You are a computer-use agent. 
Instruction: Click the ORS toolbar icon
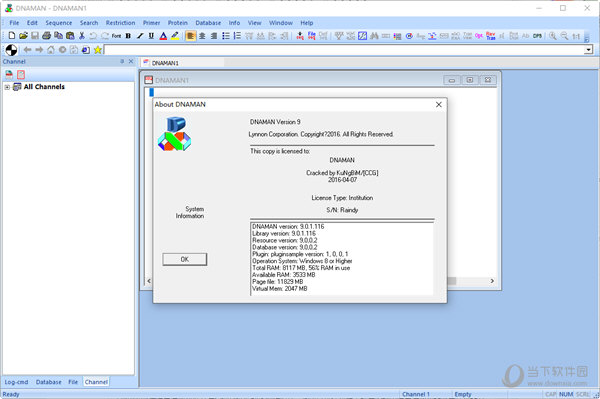point(537,36)
